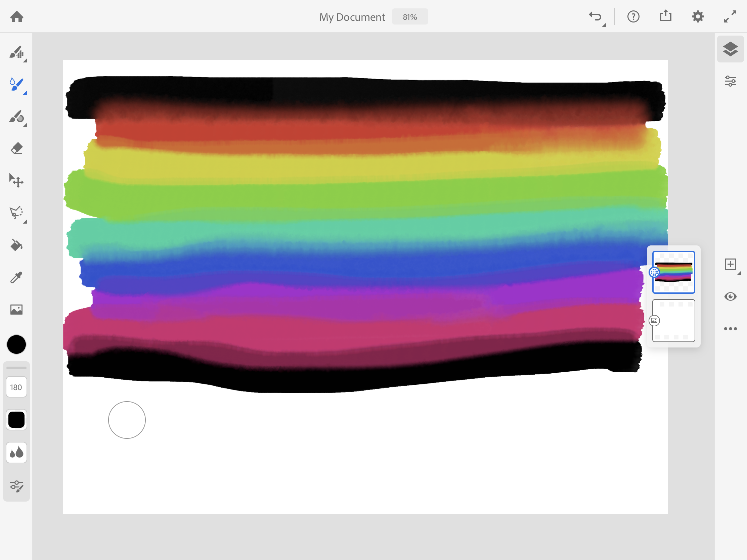
Task: Toggle layer visibility with the eye icon
Action: pyautogui.click(x=731, y=297)
